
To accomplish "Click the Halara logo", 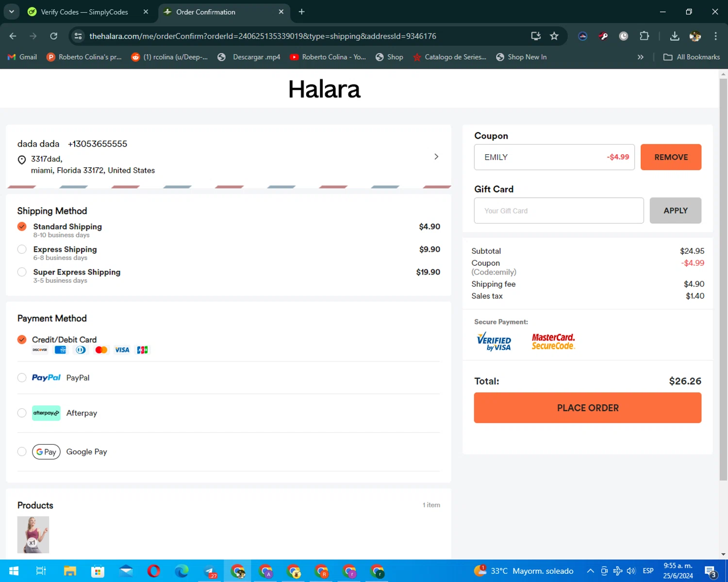I will pos(324,89).
